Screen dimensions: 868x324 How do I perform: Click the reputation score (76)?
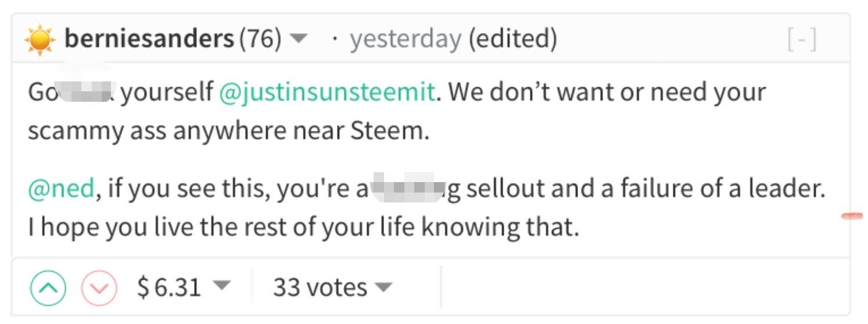(260, 39)
